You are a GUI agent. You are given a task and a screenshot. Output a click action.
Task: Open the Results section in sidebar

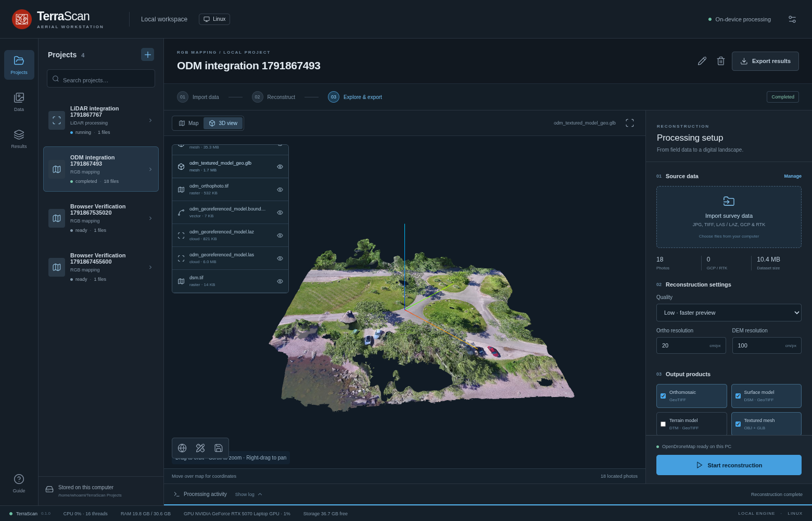19,139
